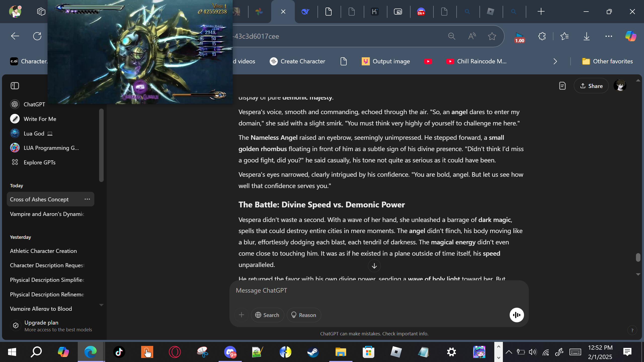The height and width of the screenshot is (362, 644).
Task: Click the chat page vertical scrollbar thumb
Action: (638, 257)
